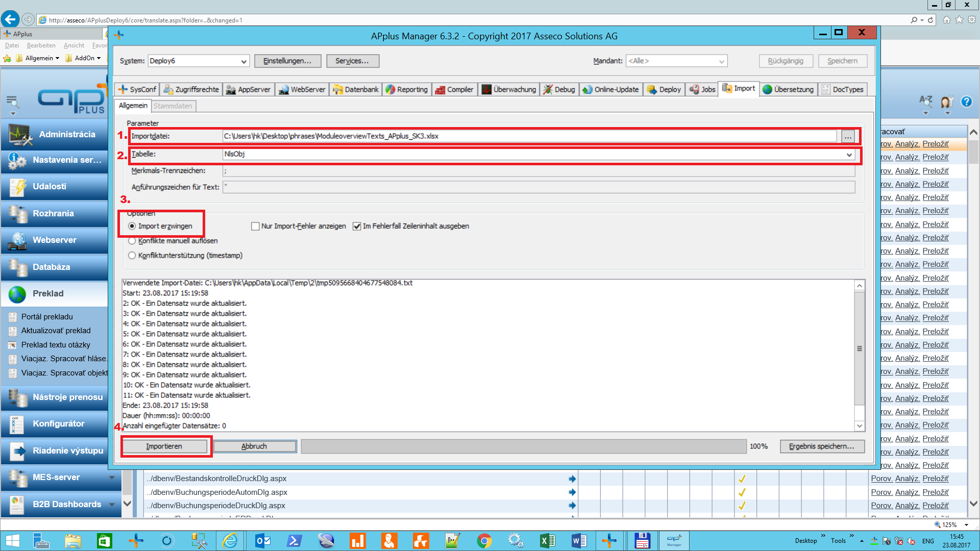This screenshot has width=980, height=551.
Task: Check 'Nur Import-Fehler anzeigen' box
Action: pos(255,226)
